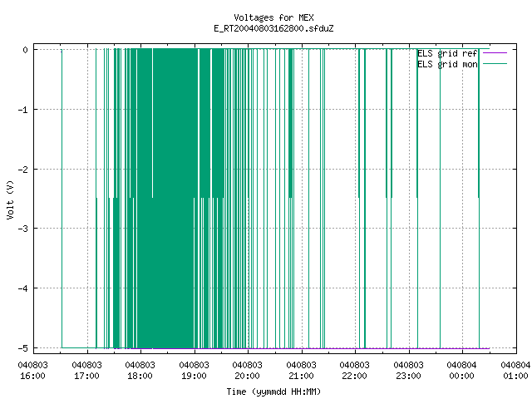Click the y-axis tick value 0

(x=26, y=50)
